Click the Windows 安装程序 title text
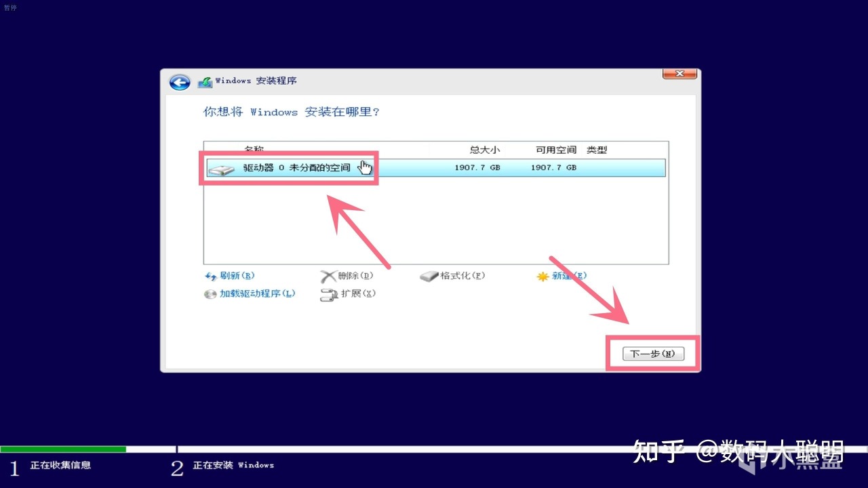The image size is (868, 488). [x=256, y=81]
